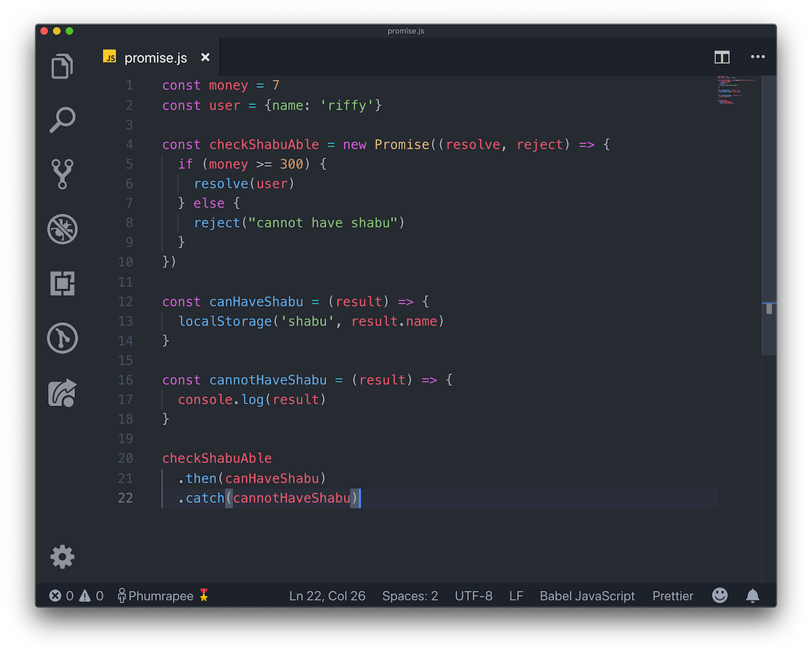This screenshot has width=812, height=654.
Task: Click the warnings count in the status bar
Action: point(91,596)
